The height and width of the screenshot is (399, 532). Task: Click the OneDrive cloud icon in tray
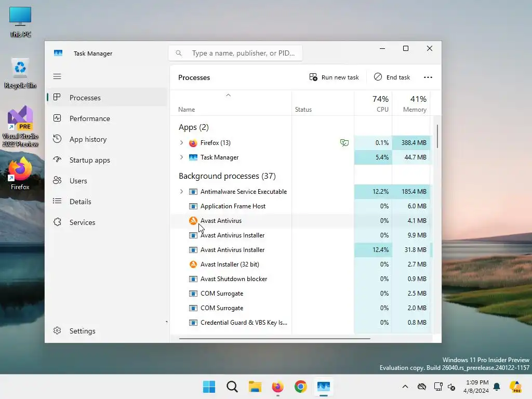tap(422, 387)
